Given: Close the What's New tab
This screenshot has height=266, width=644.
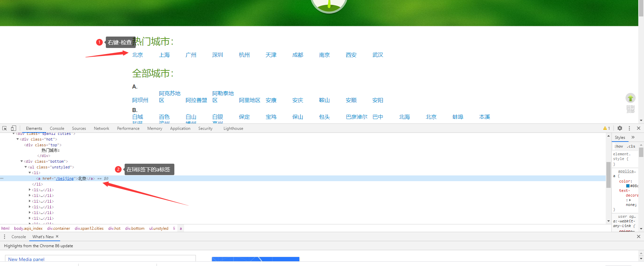Looking at the screenshot, I should click(x=57, y=236).
